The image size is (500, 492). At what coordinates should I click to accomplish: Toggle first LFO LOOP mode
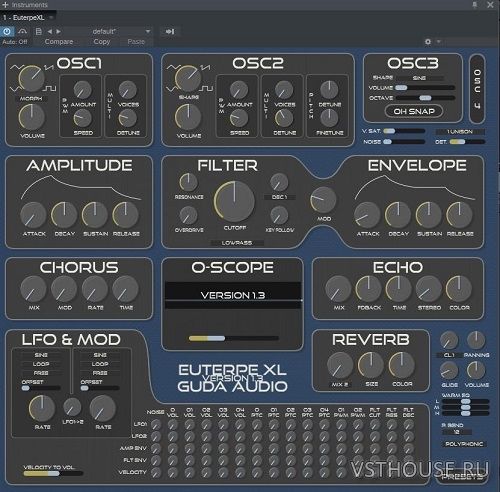(41, 364)
